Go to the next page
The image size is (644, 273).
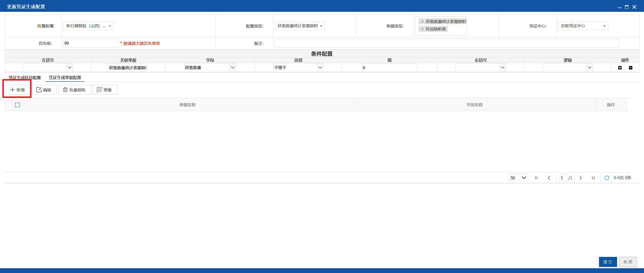581,178
